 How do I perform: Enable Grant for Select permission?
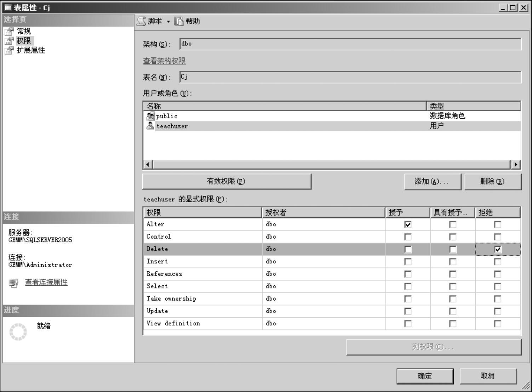[x=408, y=286]
